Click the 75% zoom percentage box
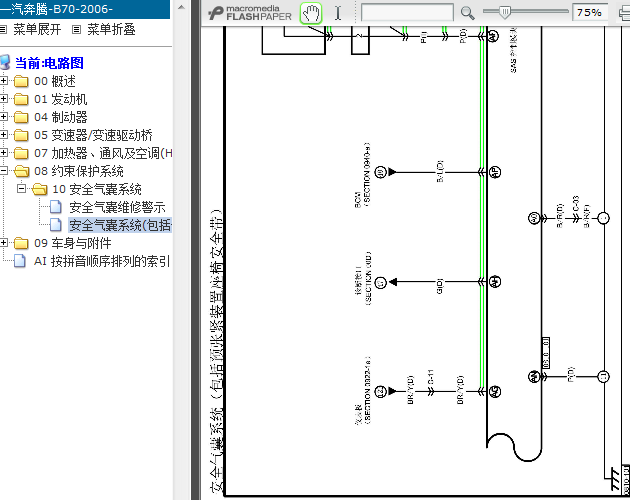Viewport: 630px width, 500px height. click(590, 13)
